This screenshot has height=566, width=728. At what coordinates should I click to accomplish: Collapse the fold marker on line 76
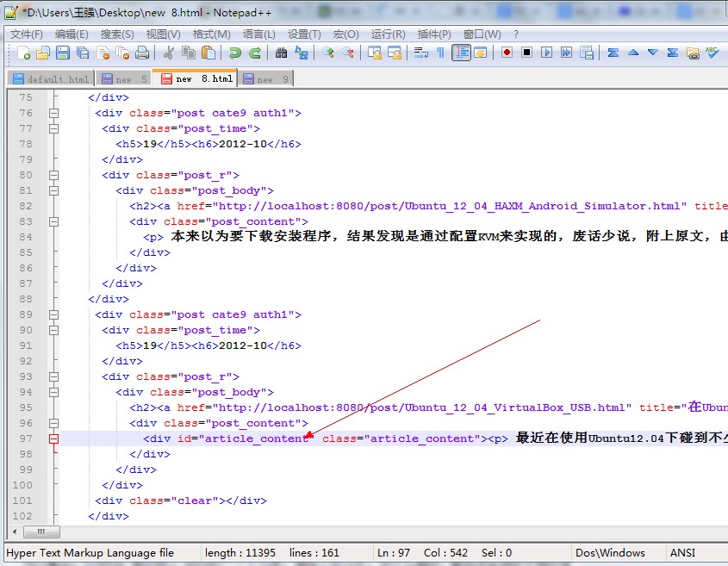click(54, 113)
